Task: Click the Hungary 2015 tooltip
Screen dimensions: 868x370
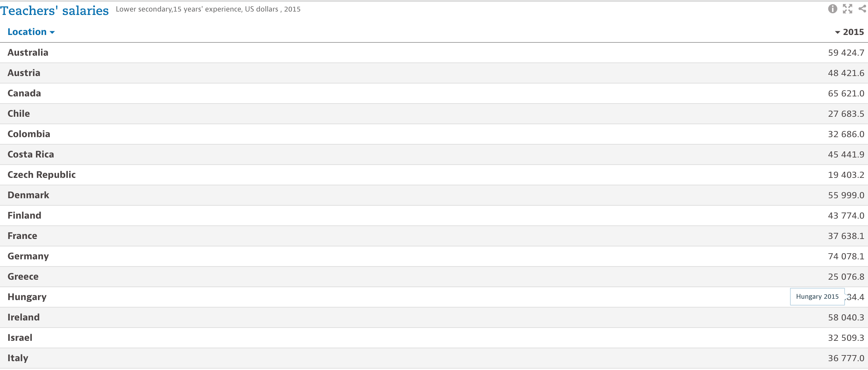Action: tap(817, 297)
